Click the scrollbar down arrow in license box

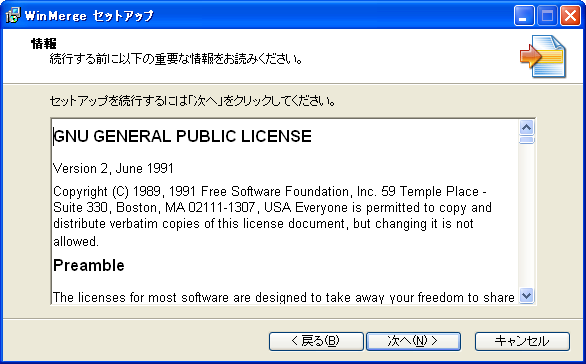coord(527,296)
